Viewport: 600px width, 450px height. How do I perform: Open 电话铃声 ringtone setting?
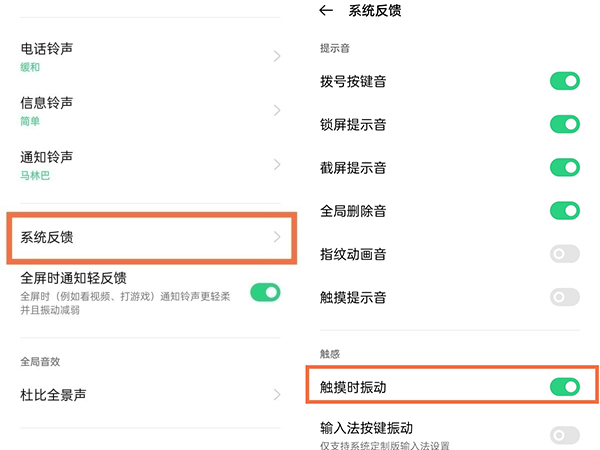coord(61,48)
